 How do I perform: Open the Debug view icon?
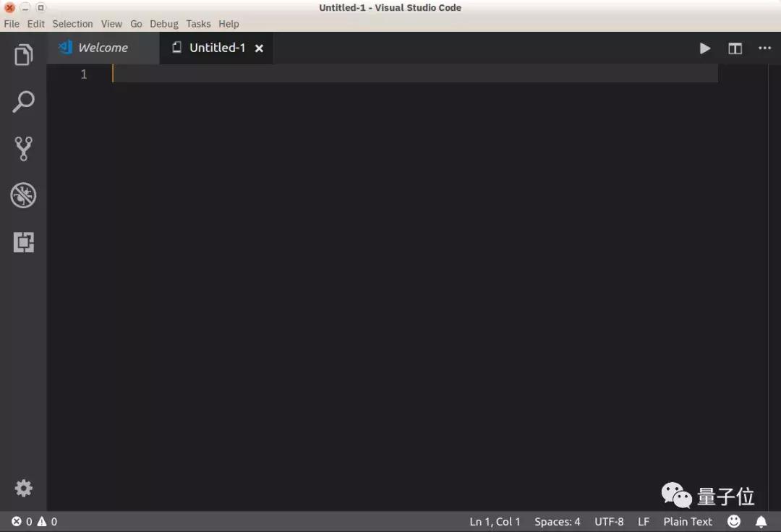pos(24,195)
